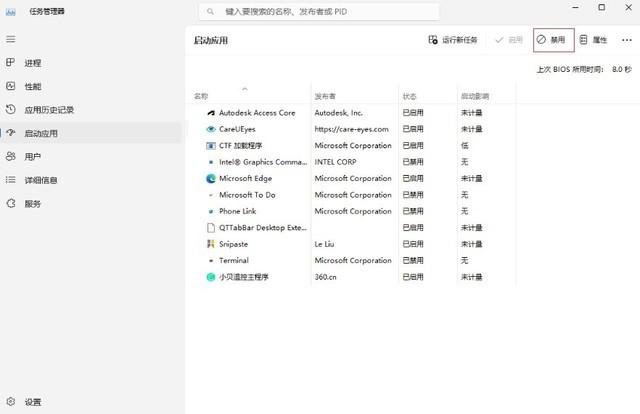640x414 pixels.
Task: Click 已禁用 status of Terminal row
Action: tap(413, 260)
